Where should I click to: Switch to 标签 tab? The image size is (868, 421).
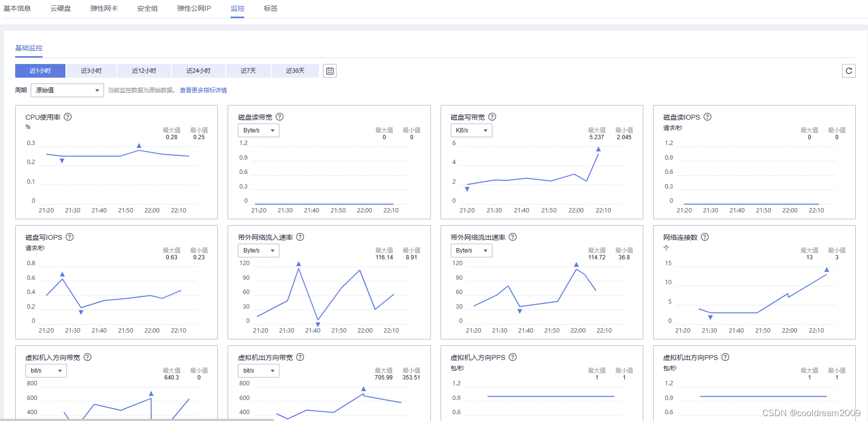click(x=271, y=8)
